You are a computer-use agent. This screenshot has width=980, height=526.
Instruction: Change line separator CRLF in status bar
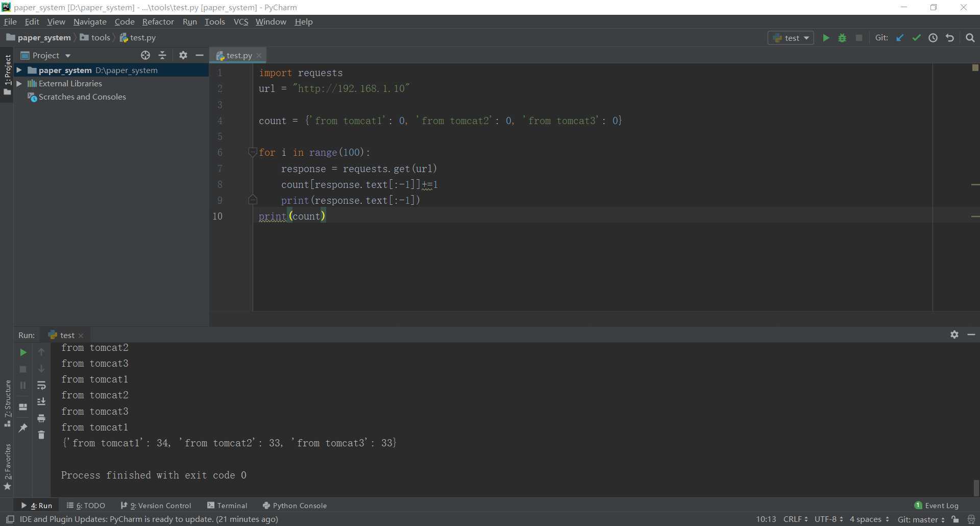point(795,519)
